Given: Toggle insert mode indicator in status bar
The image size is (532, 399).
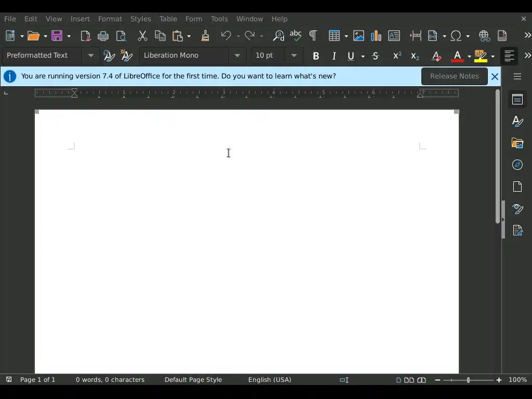Looking at the screenshot, I should (x=344, y=380).
